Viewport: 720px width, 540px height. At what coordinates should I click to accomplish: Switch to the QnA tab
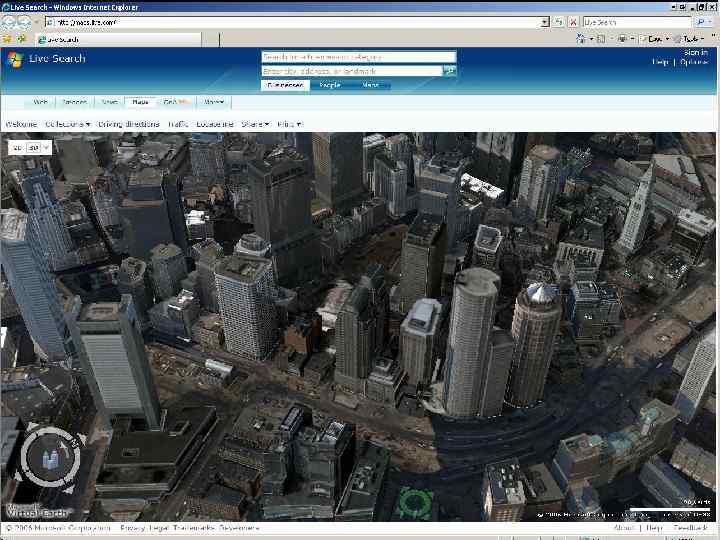pyautogui.click(x=177, y=102)
